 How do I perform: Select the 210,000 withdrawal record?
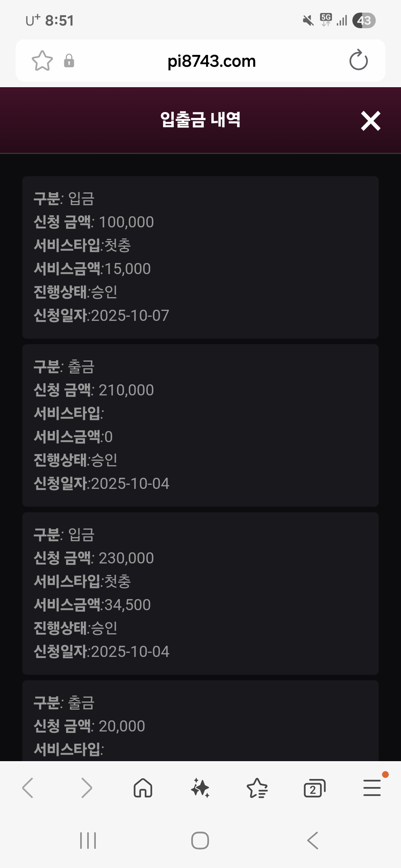tap(200, 425)
